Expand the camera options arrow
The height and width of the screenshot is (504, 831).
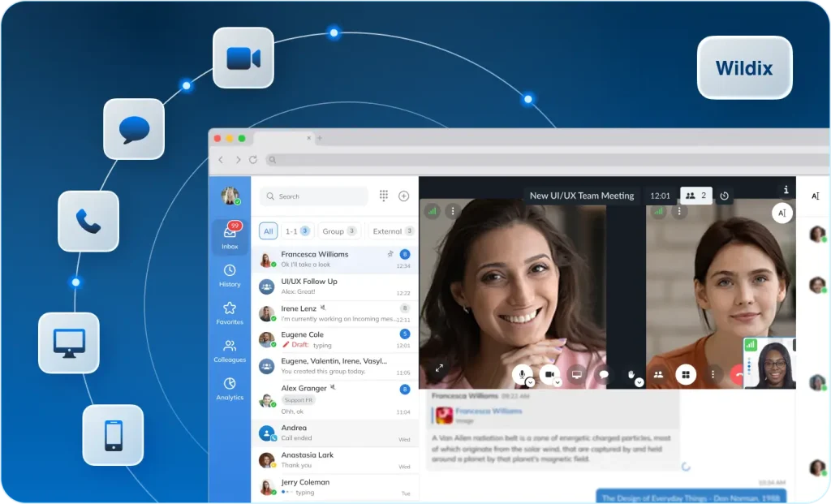pyautogui.click(x=558, y=382)
